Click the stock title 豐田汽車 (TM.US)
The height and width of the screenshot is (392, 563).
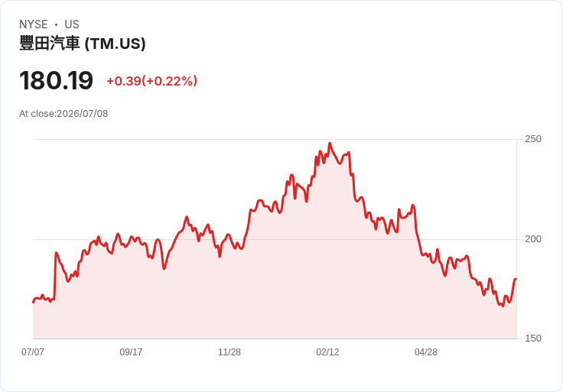[x=82, y=44]
